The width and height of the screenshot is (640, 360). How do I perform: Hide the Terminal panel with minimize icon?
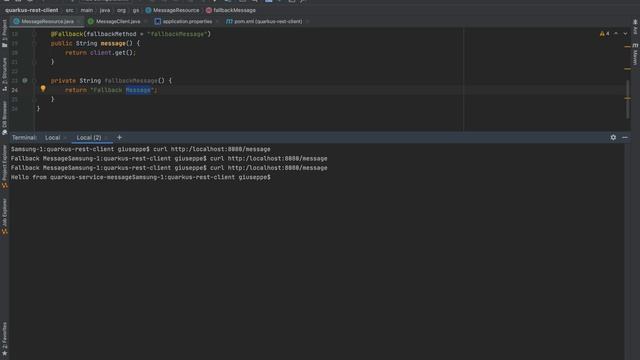pos(625,138)
